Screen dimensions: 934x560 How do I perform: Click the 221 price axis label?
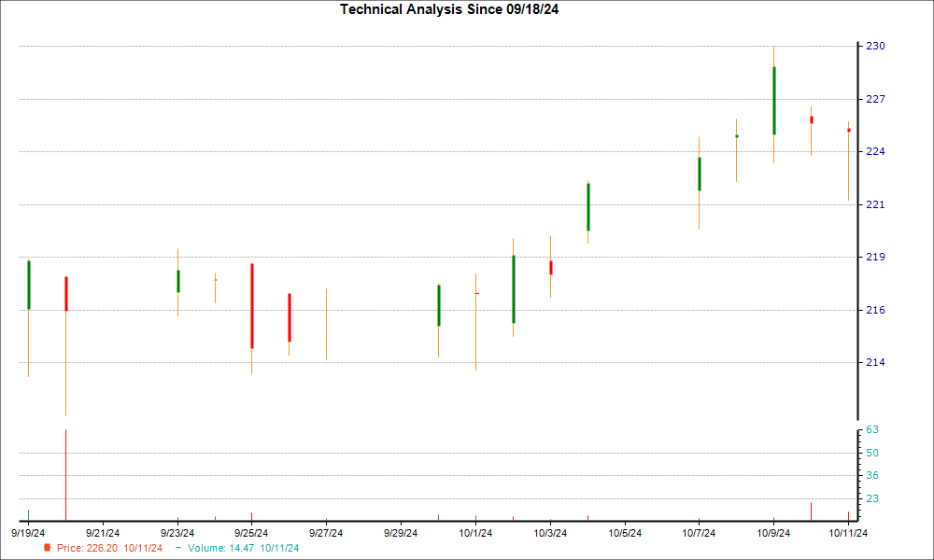click(875, 204)
